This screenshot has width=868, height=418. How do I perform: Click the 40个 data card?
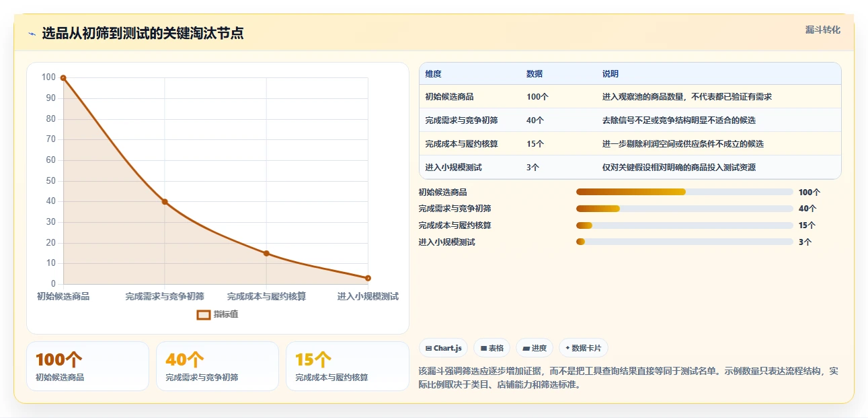217,366
